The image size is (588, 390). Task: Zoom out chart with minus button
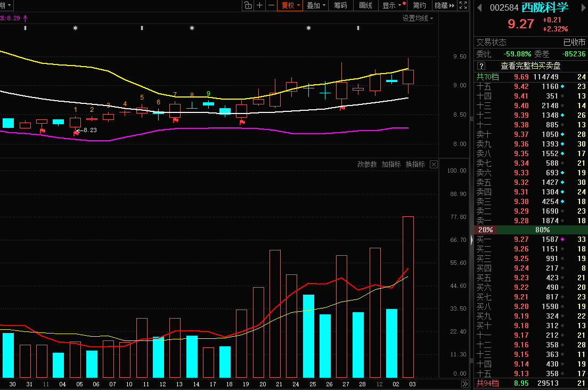click(x=271, y=5)
